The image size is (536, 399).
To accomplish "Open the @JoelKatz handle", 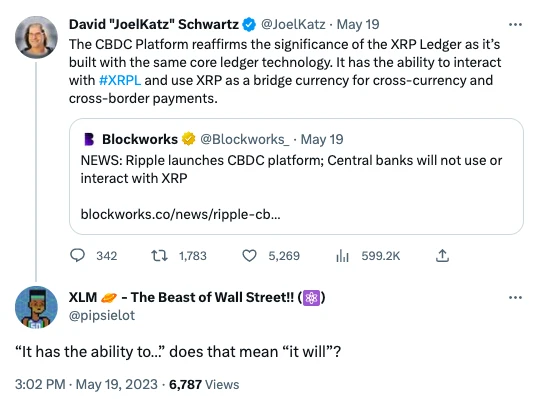I will 293,25.
